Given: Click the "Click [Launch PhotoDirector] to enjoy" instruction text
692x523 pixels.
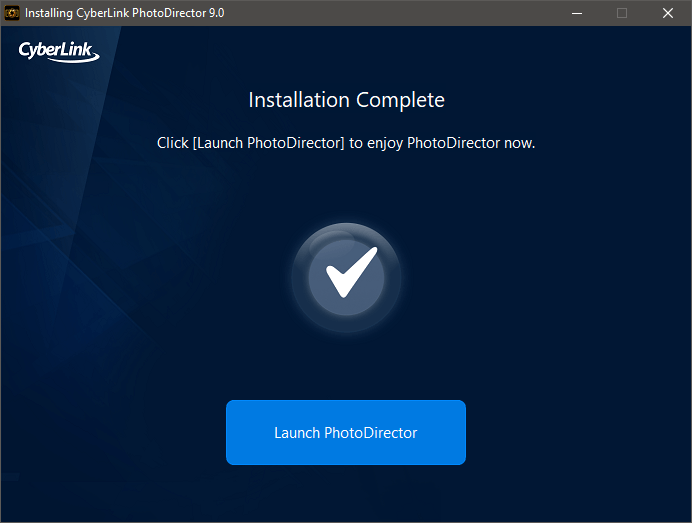Looking at the screenshot, I should (x=346, y=143).
